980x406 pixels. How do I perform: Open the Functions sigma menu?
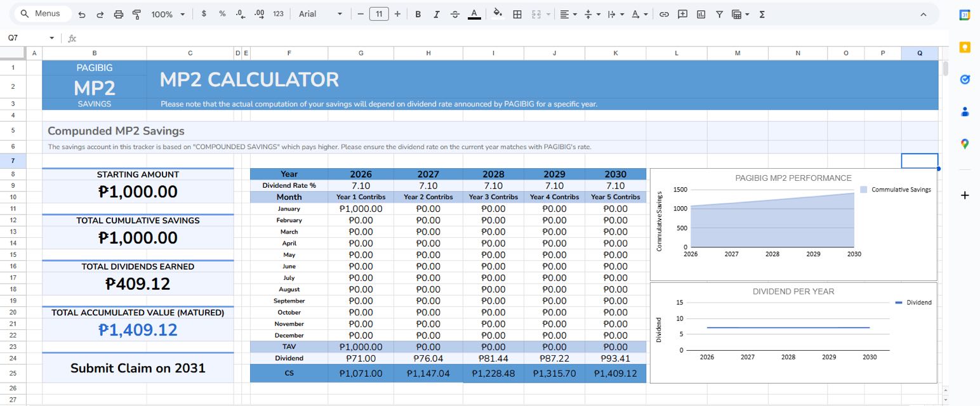(762, 14)
